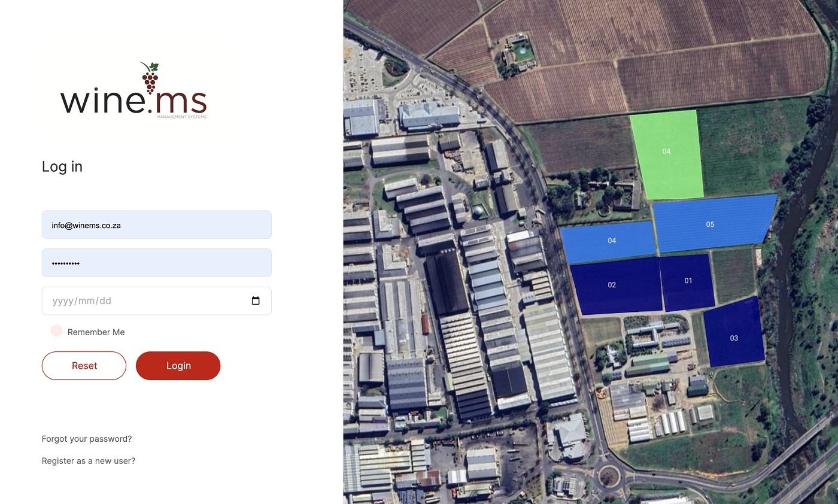The width and height of the screenshot is (838, 504).
Task: Click the Management Systems tagline under the logo
Action: pos(181,117)
